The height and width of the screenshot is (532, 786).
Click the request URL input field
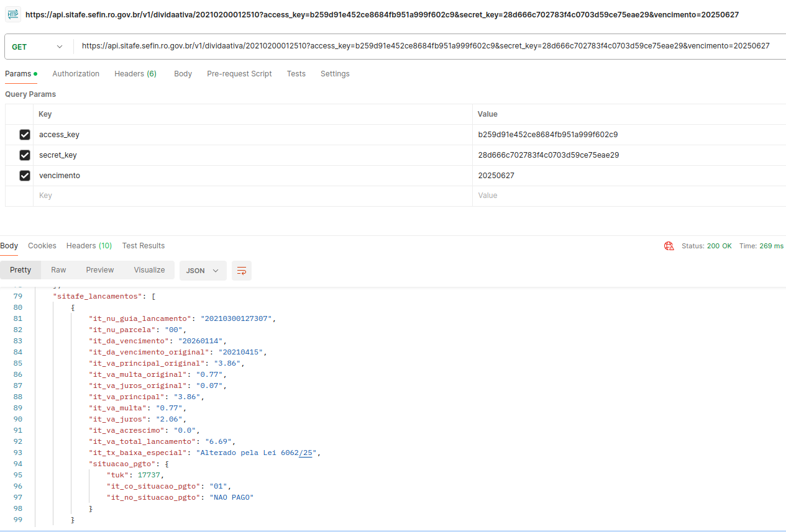426,46
